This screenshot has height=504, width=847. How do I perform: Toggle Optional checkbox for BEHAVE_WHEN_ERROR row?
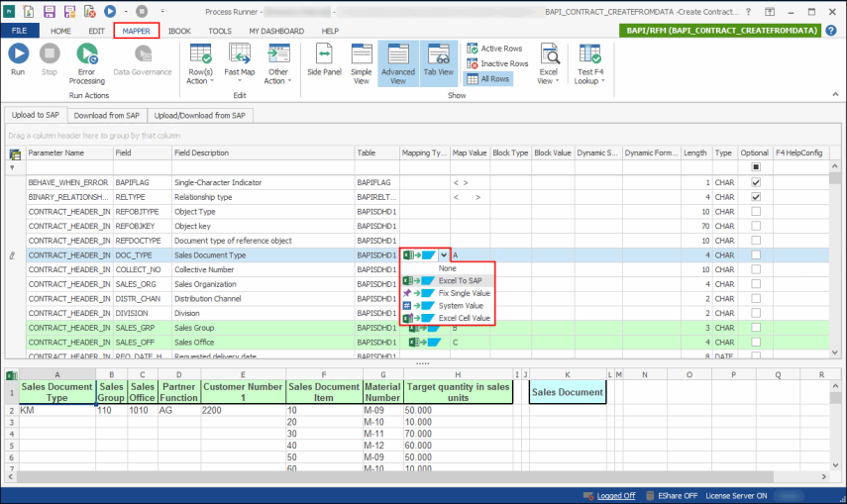pos(756,182)
